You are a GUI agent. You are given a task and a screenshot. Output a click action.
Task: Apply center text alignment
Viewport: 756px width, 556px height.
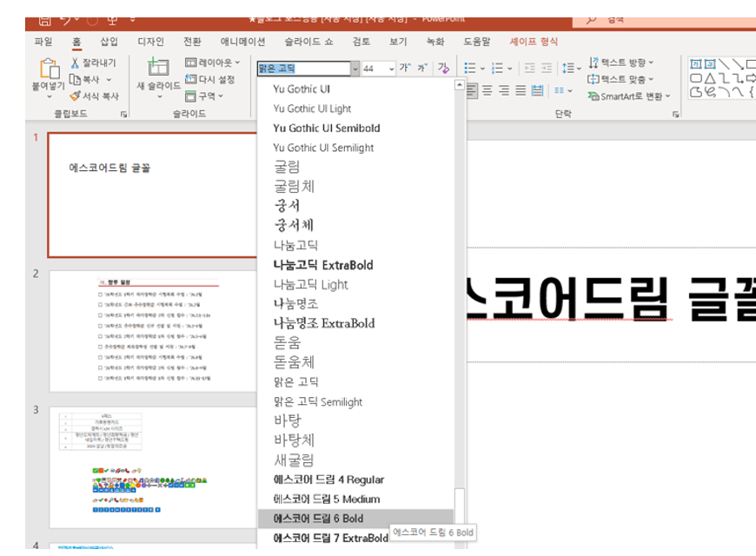tap(487, 90)
